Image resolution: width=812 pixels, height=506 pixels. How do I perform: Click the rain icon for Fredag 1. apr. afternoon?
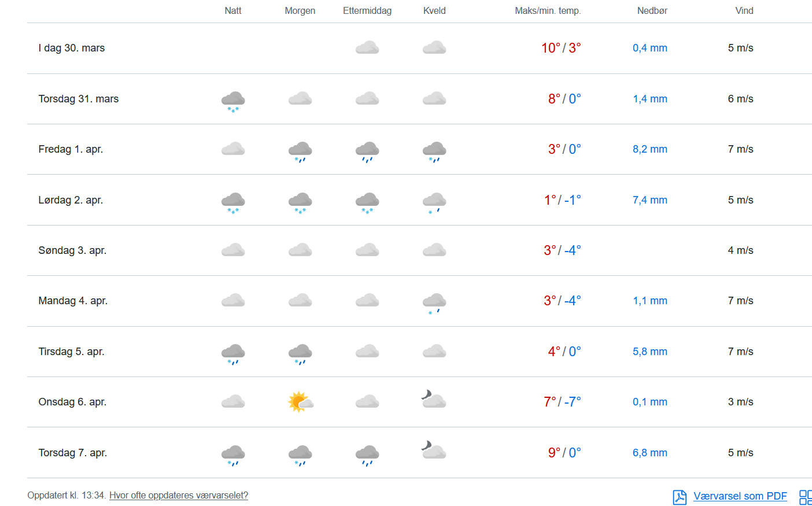367,151
